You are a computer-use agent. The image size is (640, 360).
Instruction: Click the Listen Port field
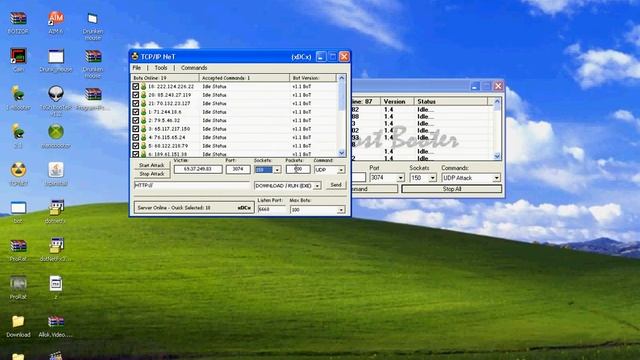(x=272, y=209)
